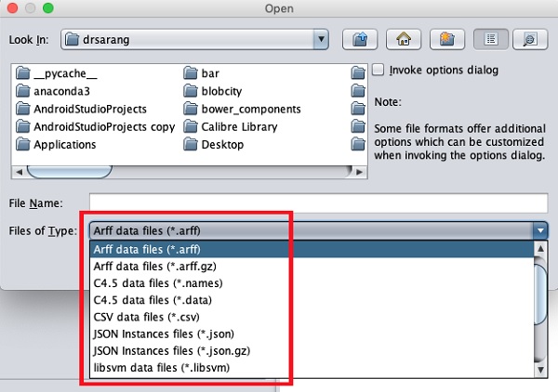Select the bower_components folder
This screenshot has width=558, height=392.
[x=243, y=109]
